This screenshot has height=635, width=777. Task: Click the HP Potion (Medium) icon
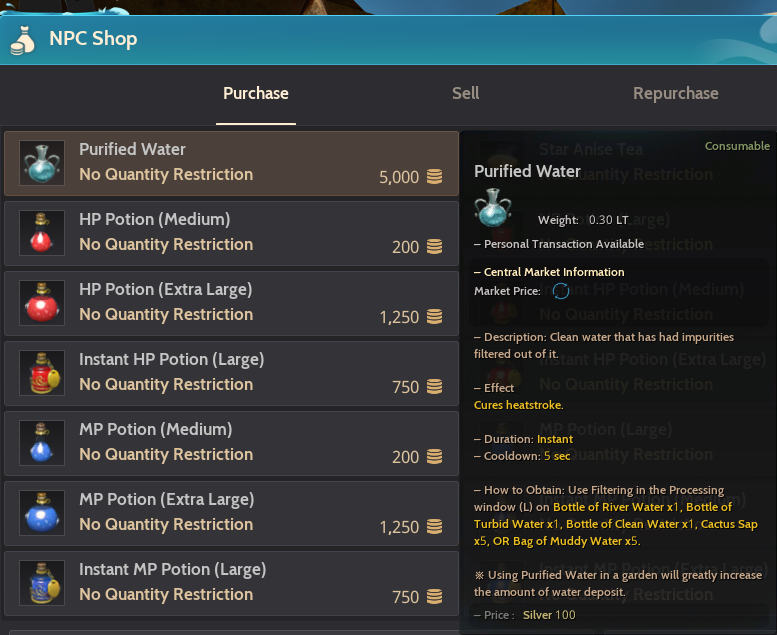[x=42, y=233]
